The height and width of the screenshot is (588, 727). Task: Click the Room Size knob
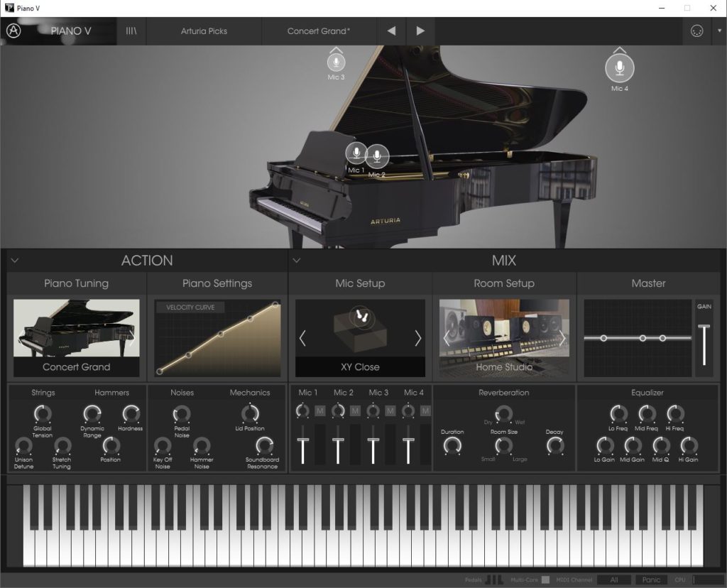coord(503,446)
